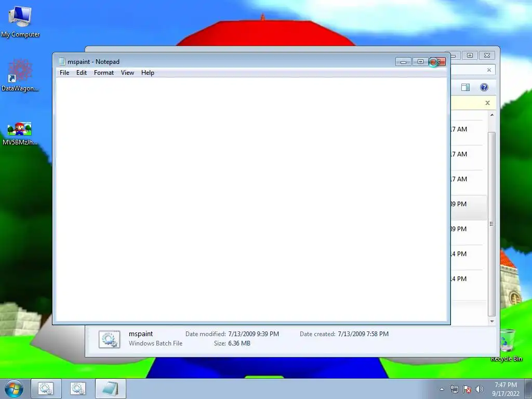Open the Format menu in Notepad
This screenshot has width=532, height=399.
pos(104,73)
